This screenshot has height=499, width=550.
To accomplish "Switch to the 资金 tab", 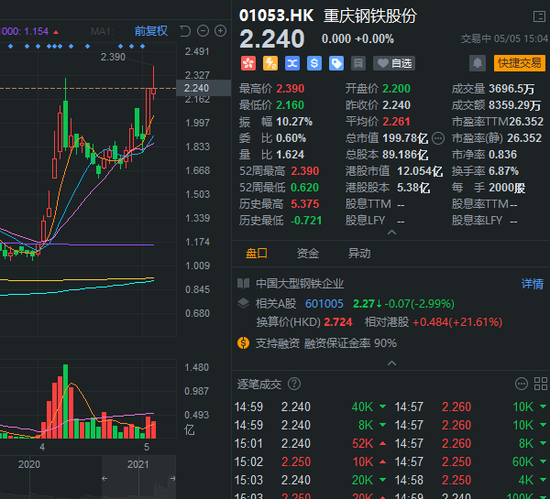I will [308, 253].
